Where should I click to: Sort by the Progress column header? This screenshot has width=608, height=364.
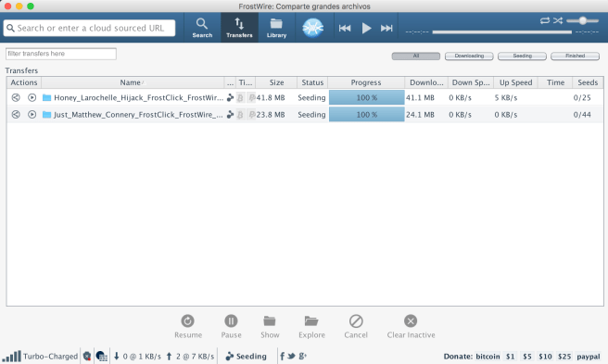coord(366,82)
